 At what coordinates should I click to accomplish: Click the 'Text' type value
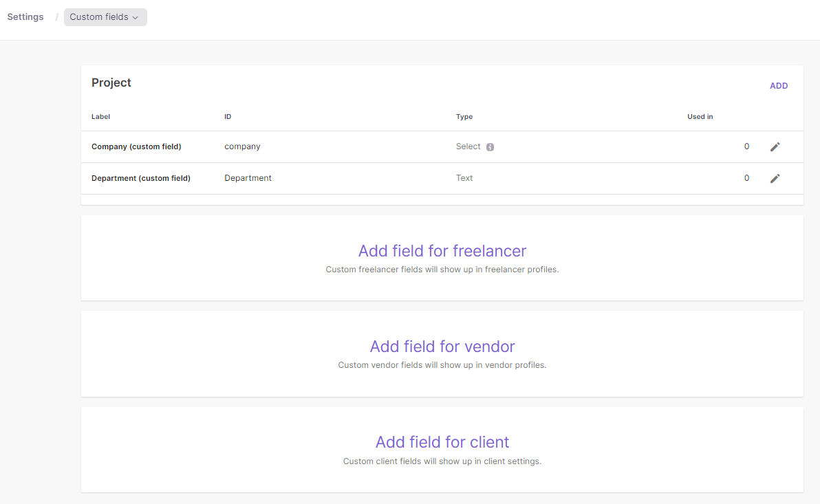(464, 178)
